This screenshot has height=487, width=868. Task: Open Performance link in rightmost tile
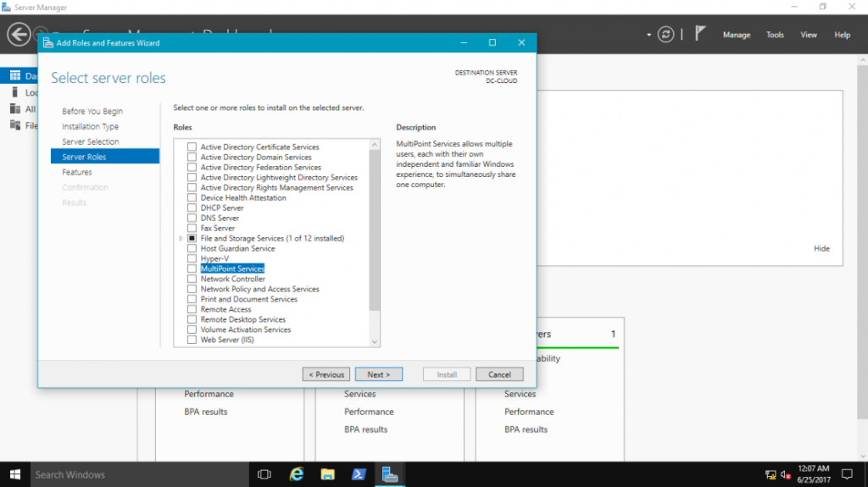529,412
